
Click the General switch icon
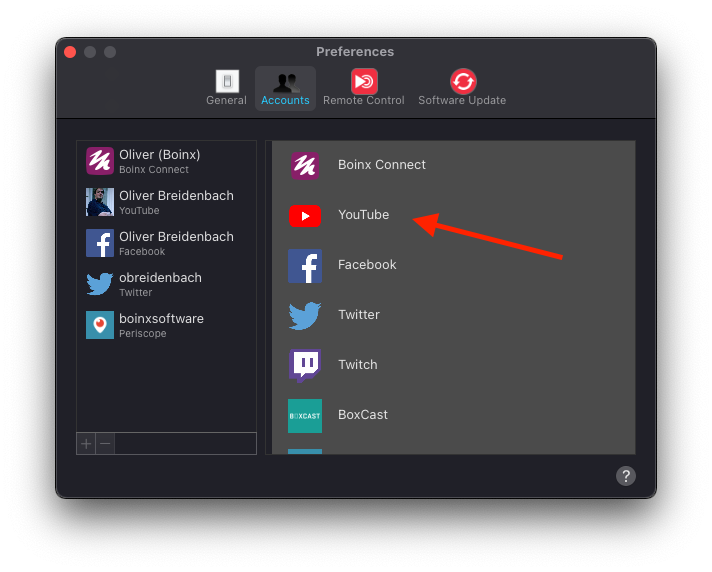pos(227,81)
